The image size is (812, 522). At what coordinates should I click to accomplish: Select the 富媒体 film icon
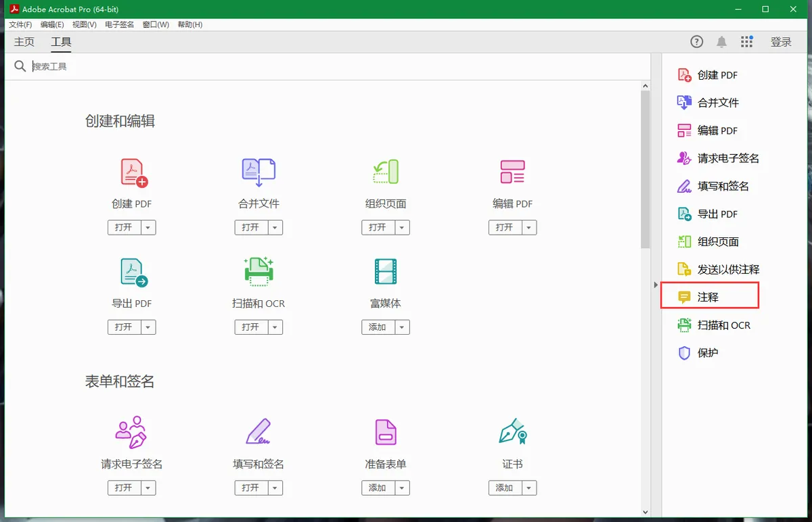coord(386,271)
